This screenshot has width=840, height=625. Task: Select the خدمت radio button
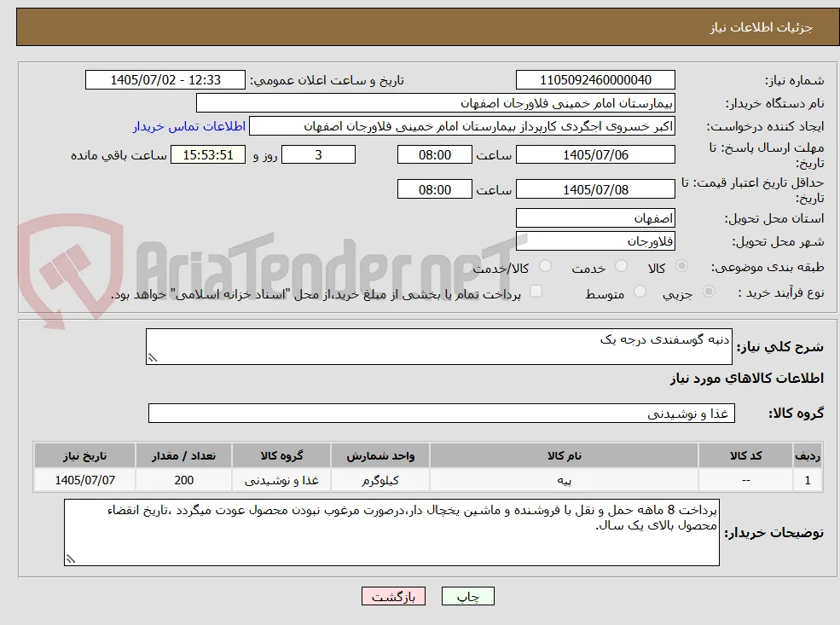point(621,266)
